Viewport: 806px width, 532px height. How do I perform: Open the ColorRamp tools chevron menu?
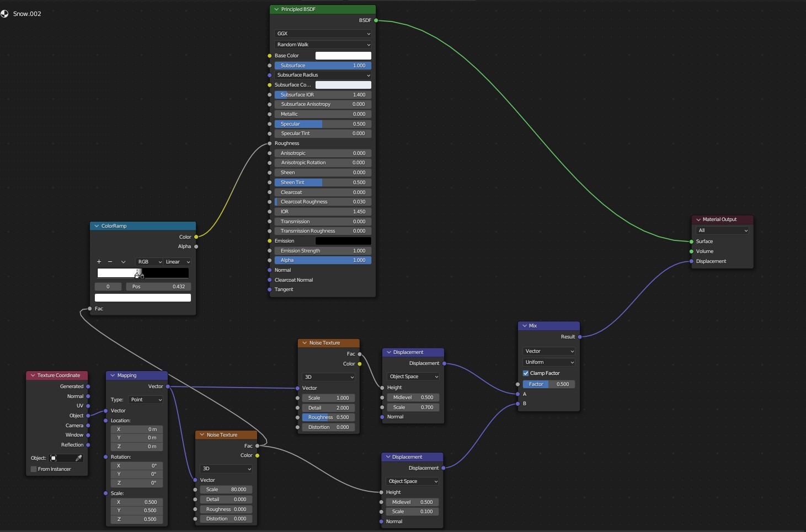(123, 262)
